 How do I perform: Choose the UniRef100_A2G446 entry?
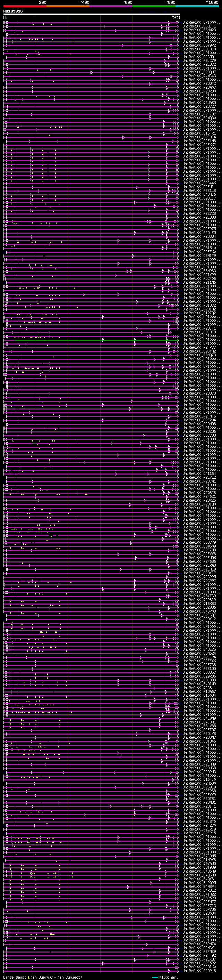click(x=199, y=183)
